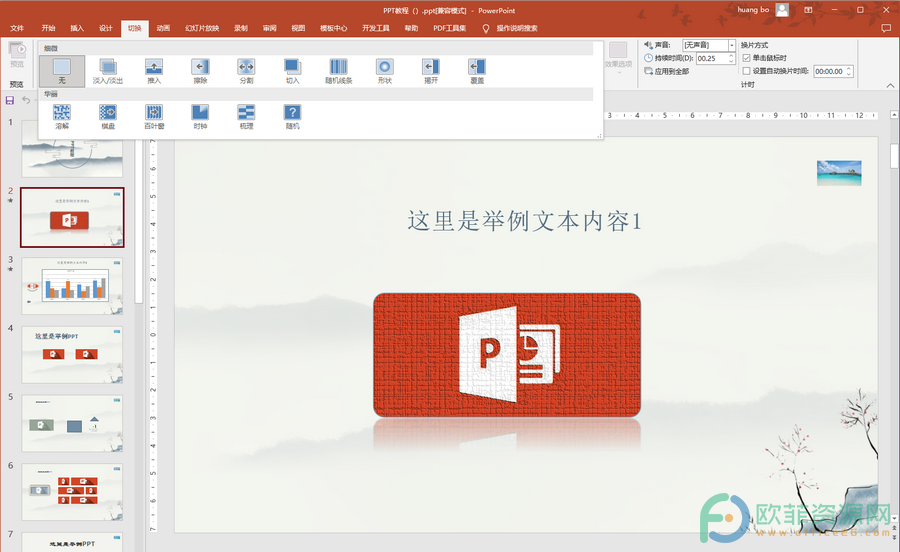Viewport: 900px width, 552px height.
Task: Toggle the 单击鼠标时 checkbox
Action: tap(746, 58)
